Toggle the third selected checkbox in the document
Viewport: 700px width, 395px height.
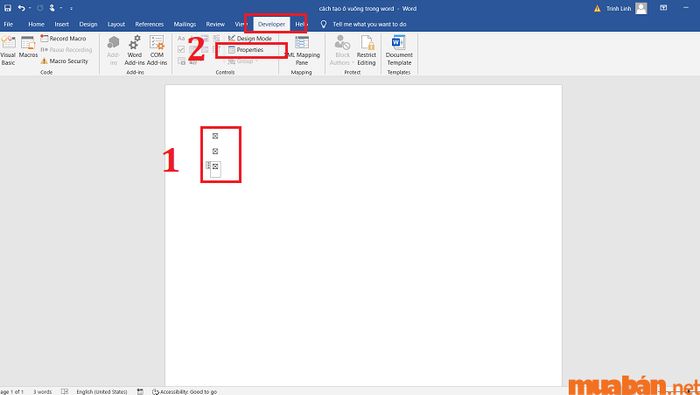(x=215, y=166)
